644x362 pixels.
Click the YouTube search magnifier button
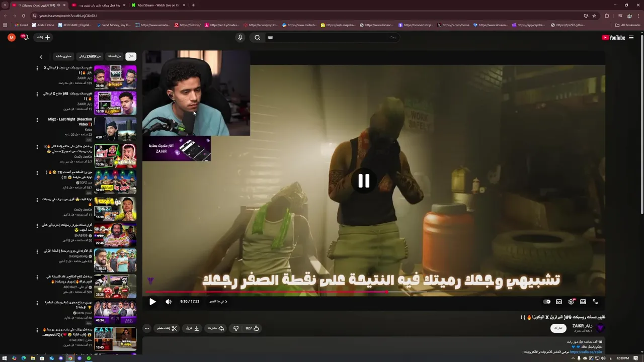[x=257, y=37]
